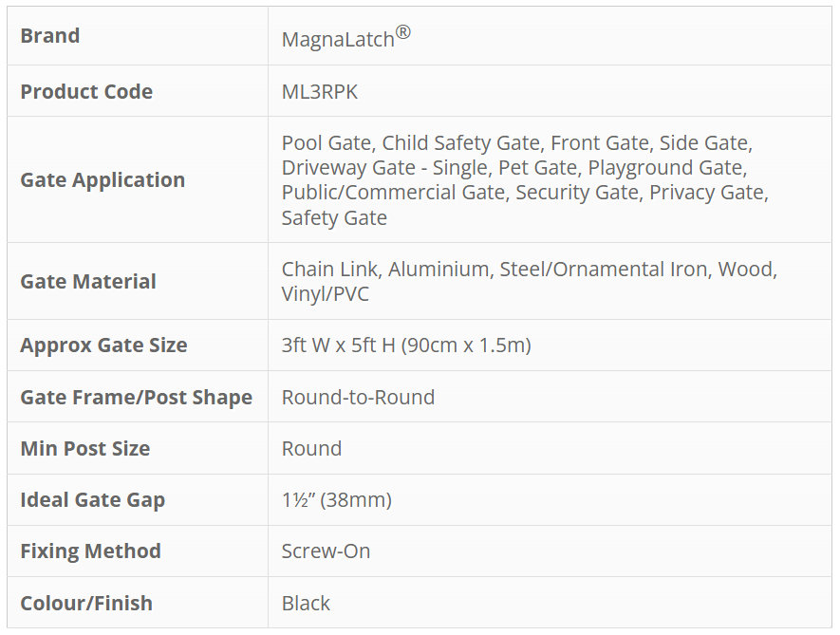Click the Colour/Finish label
840x635 pixels.
click(86, 603)
